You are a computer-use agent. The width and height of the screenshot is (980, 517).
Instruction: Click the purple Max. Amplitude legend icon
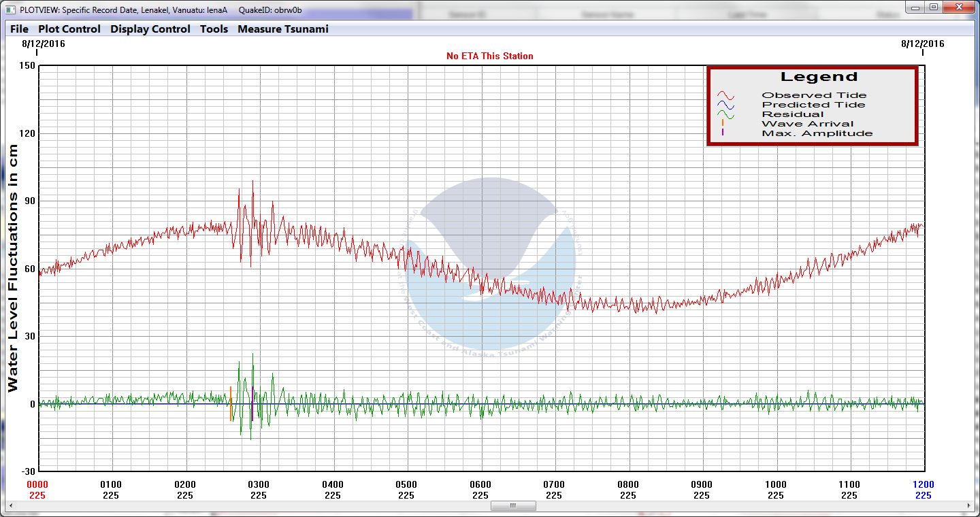(x=722, y=133)
